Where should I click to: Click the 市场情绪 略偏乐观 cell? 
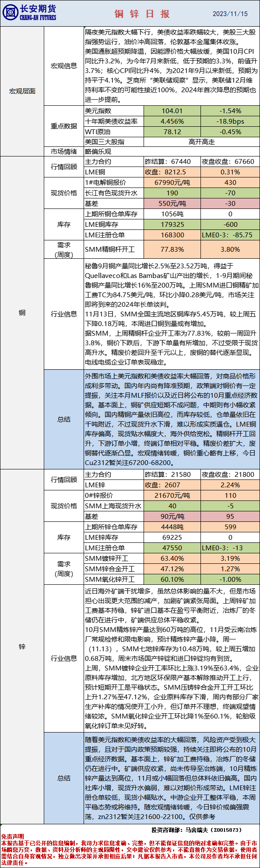[171, 152]
